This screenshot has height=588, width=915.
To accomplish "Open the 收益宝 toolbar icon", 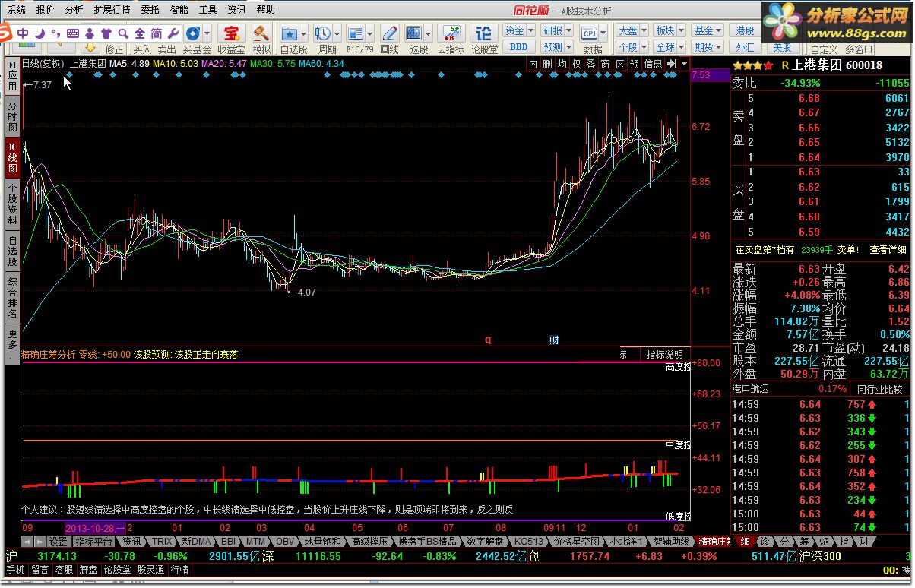I will pos(231,33).
